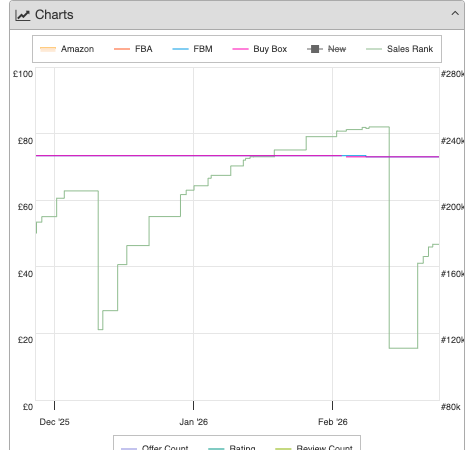Toggle the Review Count legend entry
The image size is (474, 450).
(314, 447)
